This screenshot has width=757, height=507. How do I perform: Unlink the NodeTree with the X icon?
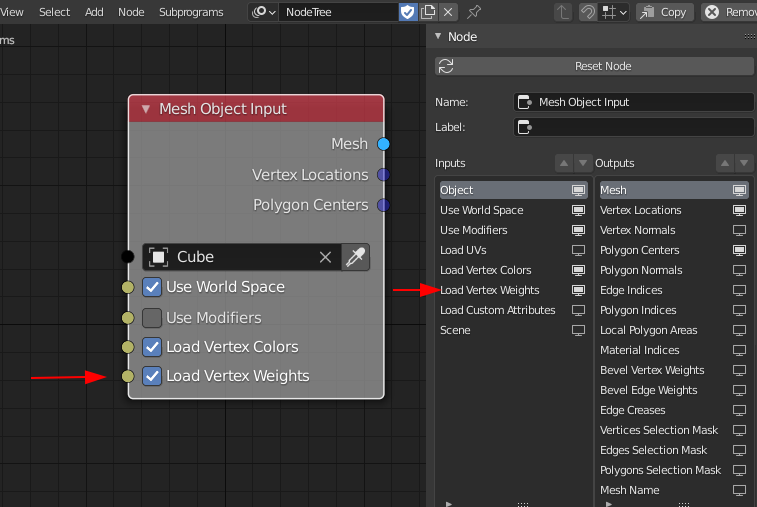tap(448, 12)
